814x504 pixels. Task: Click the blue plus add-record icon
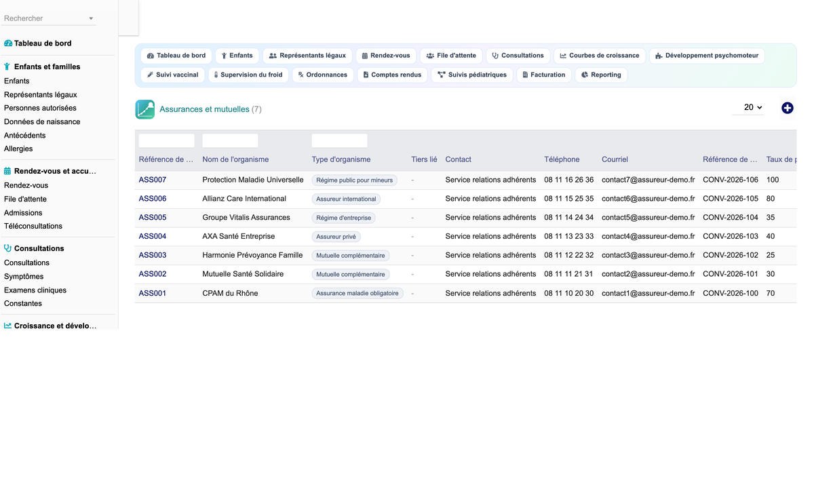click(787, 108)
